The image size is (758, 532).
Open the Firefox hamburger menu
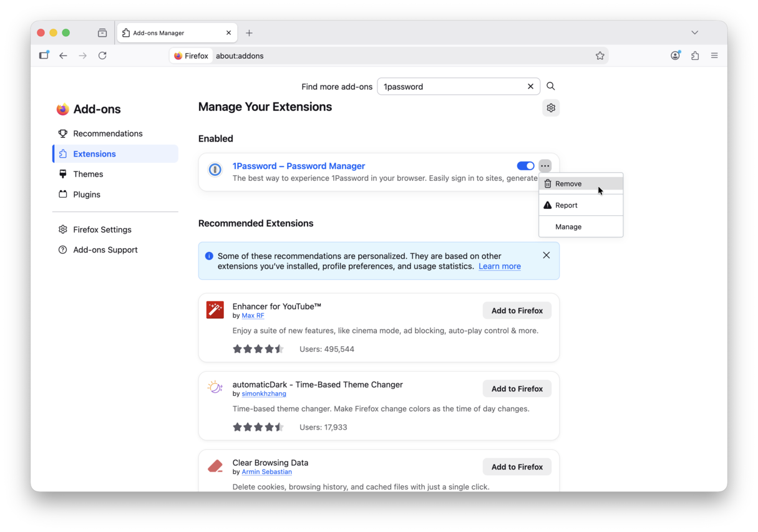coord(714,56)
